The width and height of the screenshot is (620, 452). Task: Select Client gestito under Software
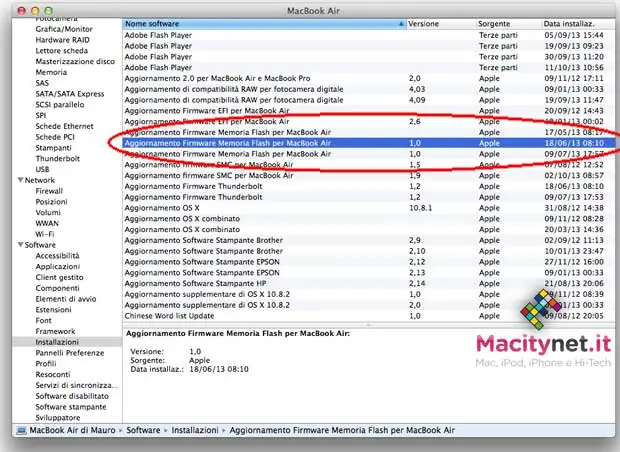59,277
